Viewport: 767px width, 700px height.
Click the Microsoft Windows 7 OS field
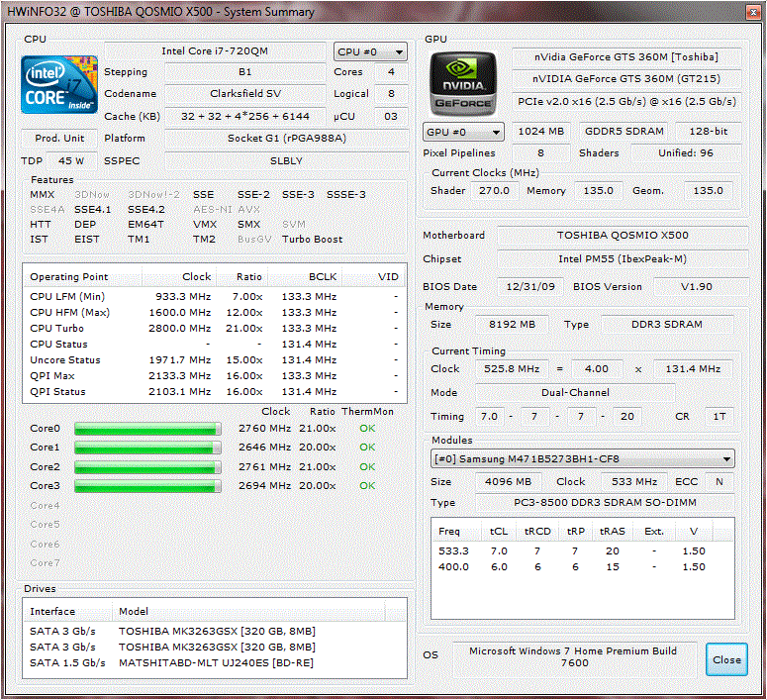[573, 658]
